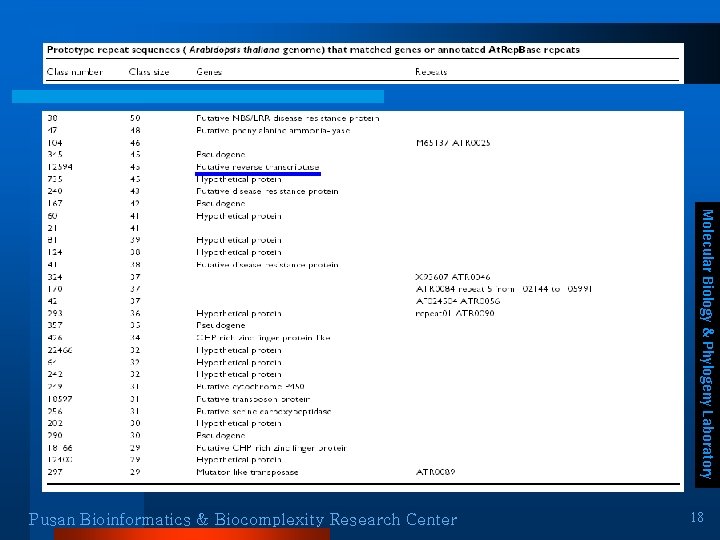
Task: Click class number '725'
Action: (x=55, y=179)
